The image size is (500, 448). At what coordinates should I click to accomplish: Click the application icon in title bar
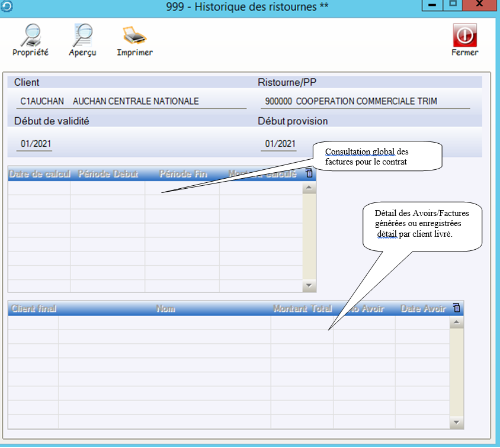[5, 6]
